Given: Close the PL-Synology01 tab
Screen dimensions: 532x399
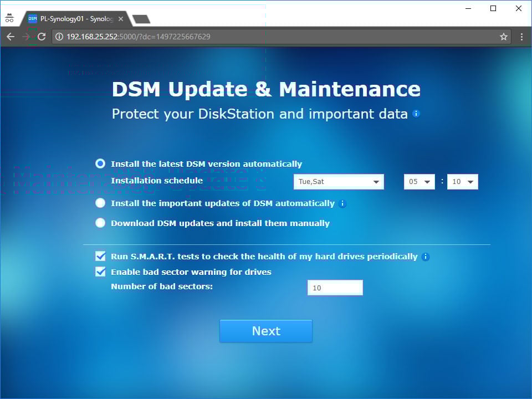Looking at the screenshot, I should click(x=120, y=19).
